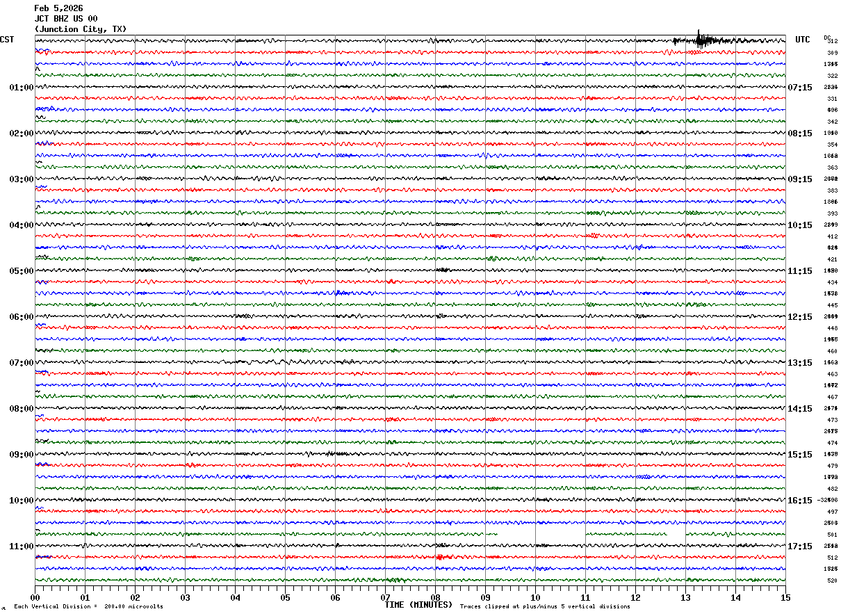Click the DC offset value "309"
Image resolution: width=841 pixels, height=616 pixels.
(x=832, y=53)
